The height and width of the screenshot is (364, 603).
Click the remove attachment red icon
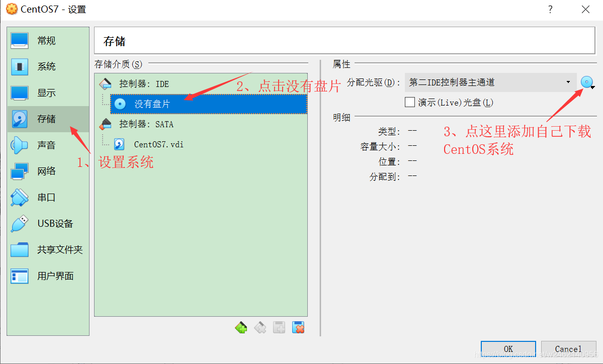298,327
